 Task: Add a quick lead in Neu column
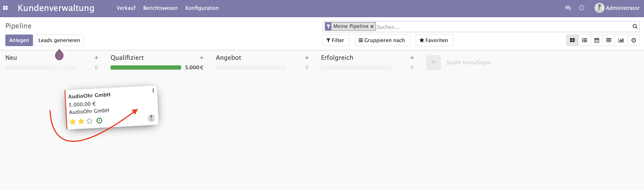click(x=96, y=58)
